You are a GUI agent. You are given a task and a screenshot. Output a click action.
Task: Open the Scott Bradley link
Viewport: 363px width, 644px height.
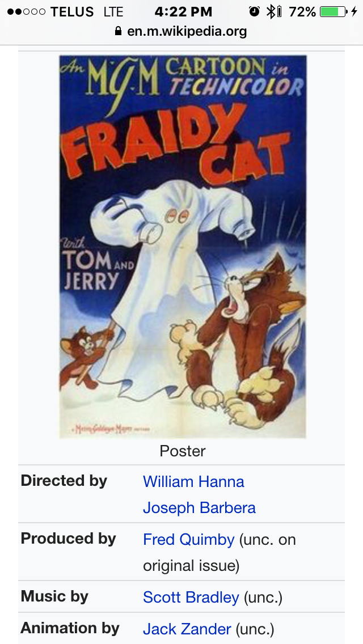[191, 597]
